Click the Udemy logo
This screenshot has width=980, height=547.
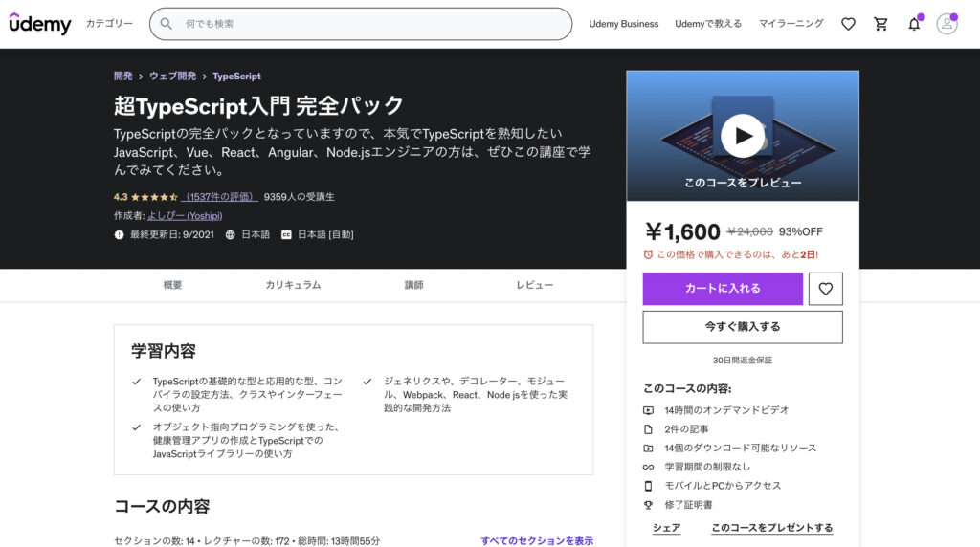pyautogui.click(x=40, y=24)
